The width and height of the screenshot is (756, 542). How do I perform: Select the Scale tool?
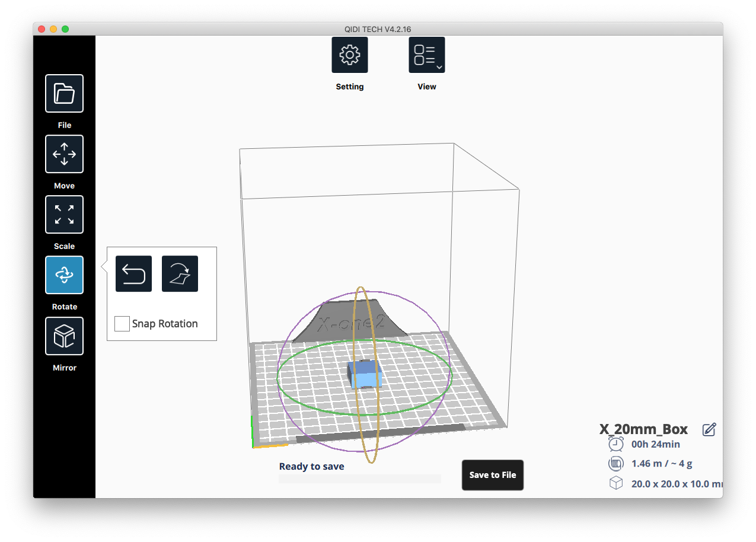pos(64,215)
